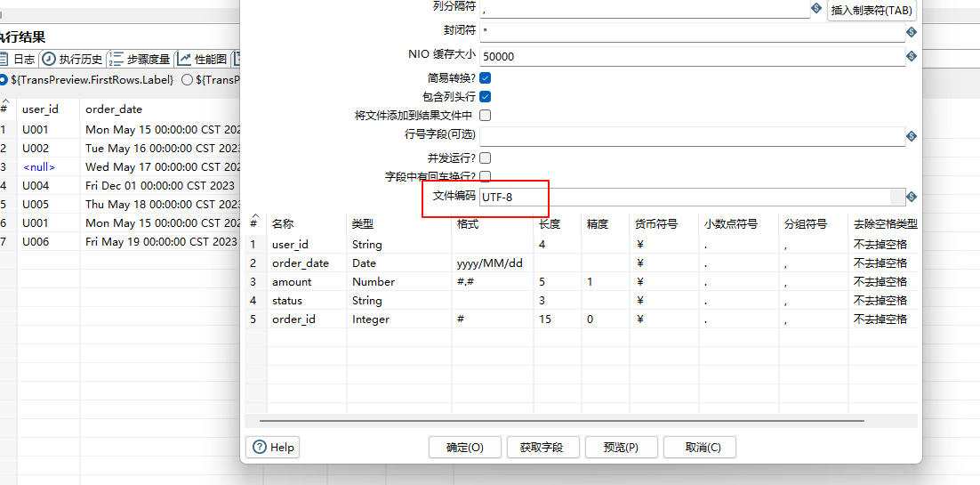Switch to the 性能图 tab

coord(203,60)
